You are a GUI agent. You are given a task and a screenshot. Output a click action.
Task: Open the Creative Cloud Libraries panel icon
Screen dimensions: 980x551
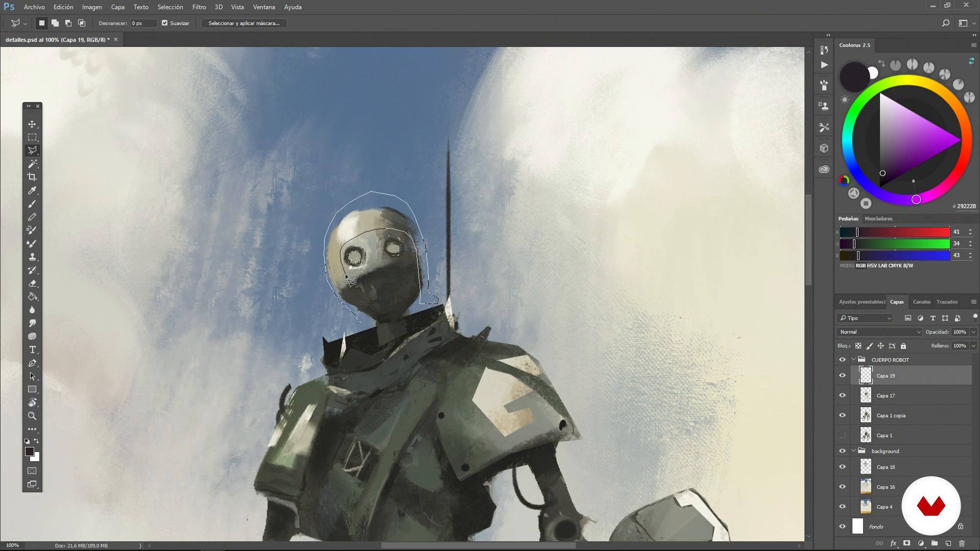[x=824, y=169]
